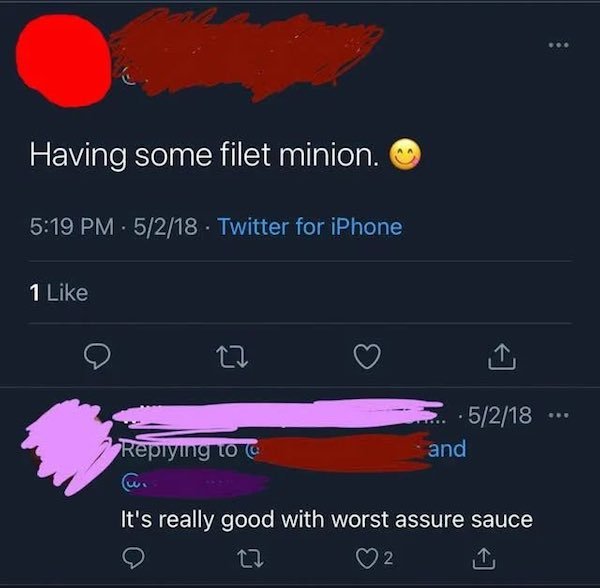Screen dimensions: 600x588
Task: Retweet the worst assure sauce reply
Action: point(250,558)
